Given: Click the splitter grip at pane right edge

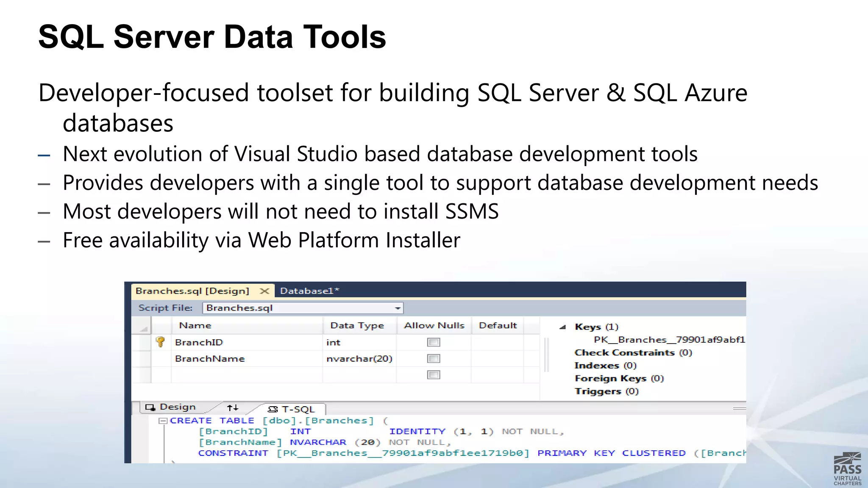Looking at the screenshot, I should coord(739,408).
